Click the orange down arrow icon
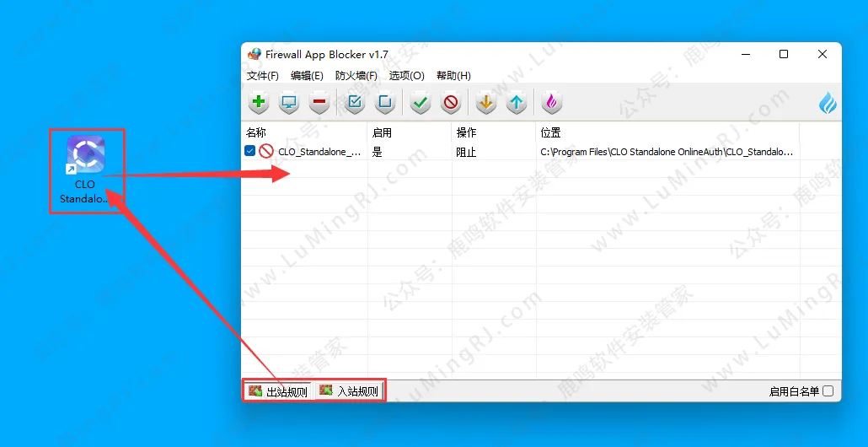The width and height of the screenshot is (868, 447). tap(485, 103)
